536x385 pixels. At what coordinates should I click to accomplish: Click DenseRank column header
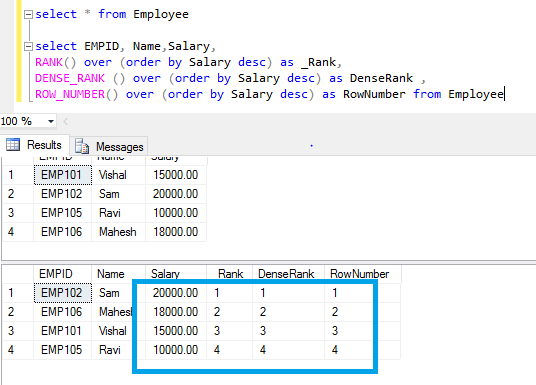(288, 274)
